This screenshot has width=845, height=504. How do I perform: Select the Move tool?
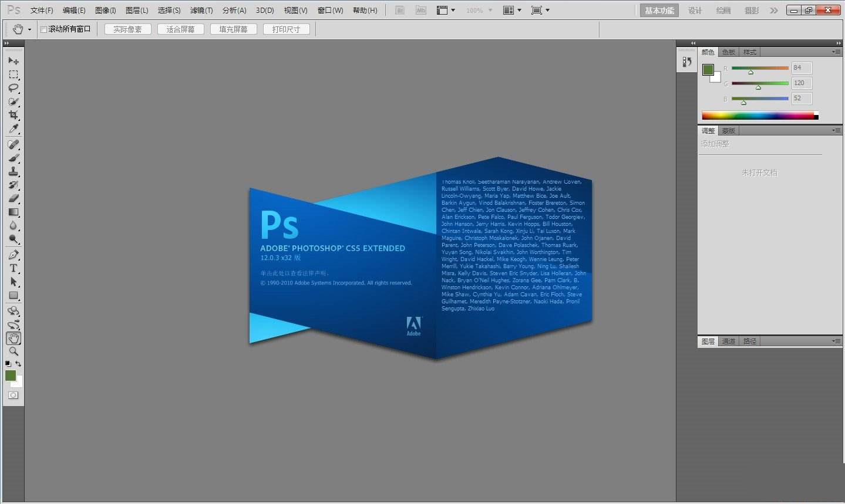[14, 60]
